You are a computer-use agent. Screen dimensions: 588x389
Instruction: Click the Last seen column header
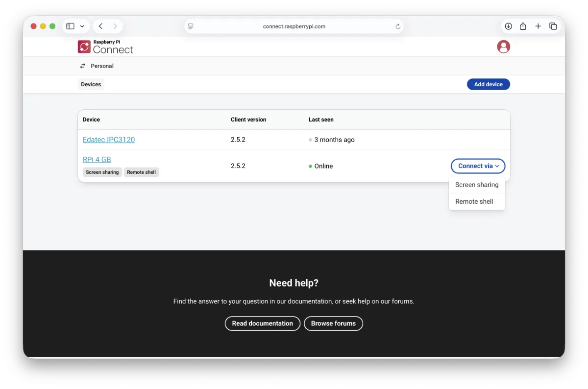[x=321, y=120]
